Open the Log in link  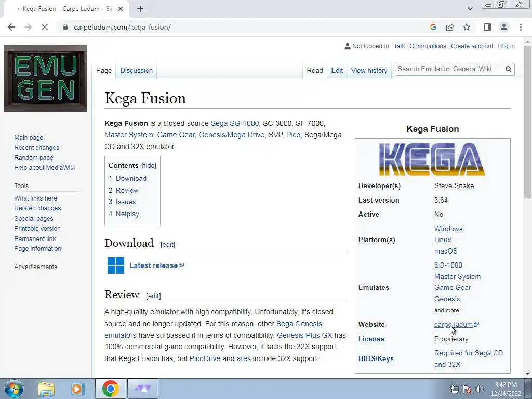click(x=506, y=46)
